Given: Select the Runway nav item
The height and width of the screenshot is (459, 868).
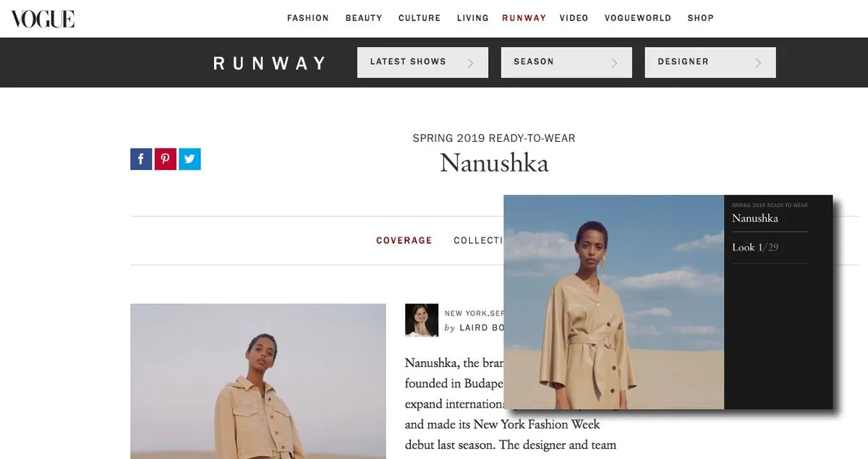Looking at the screenshot, I should 524,18.
